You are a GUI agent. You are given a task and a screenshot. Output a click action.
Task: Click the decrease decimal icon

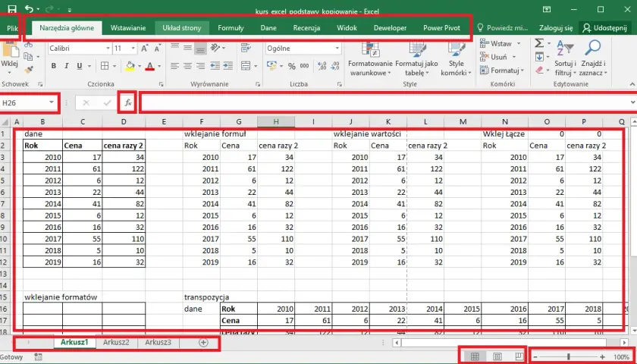click(x=335, y=66)
